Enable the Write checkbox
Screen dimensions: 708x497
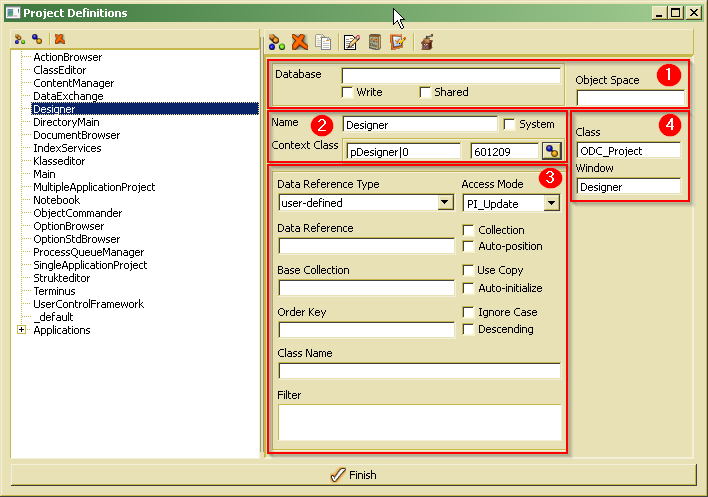click(348, 93)
